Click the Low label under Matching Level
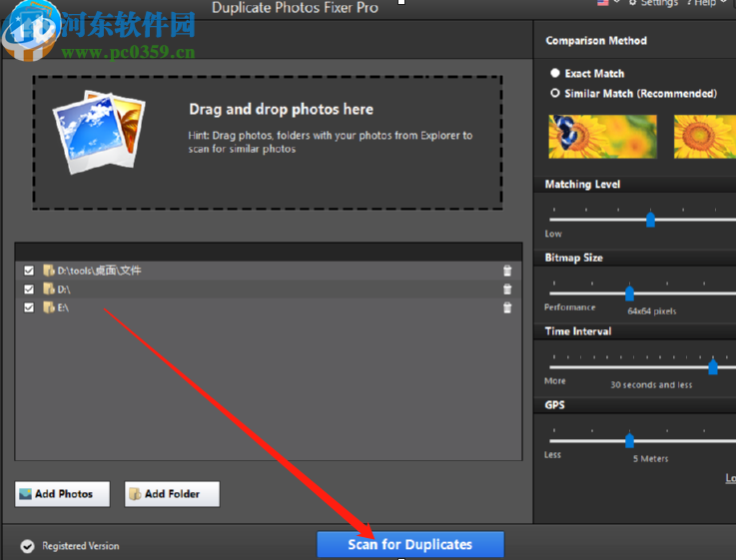 553,234
